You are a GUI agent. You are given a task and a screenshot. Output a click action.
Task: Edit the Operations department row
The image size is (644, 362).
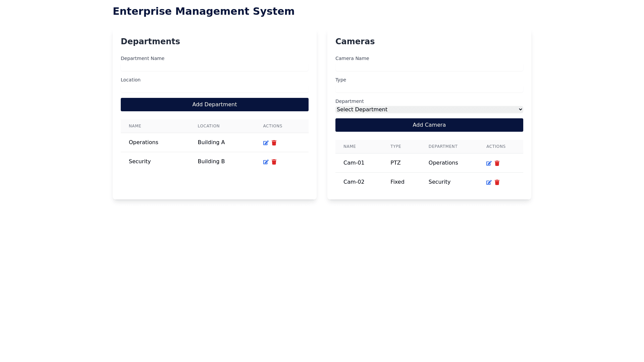[x=266, y=143]
